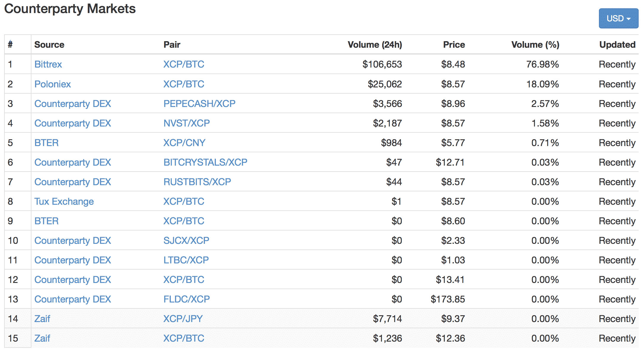Open the RUSTBITS/XCP pair link
The width and height of the screenshot is (644, 349).
(197, 182)
